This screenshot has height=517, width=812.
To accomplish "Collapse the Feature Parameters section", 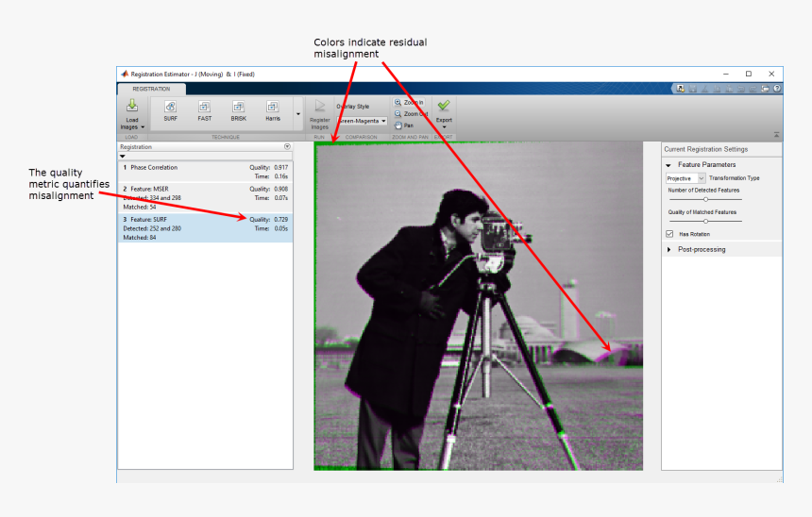I will [x=668, y=165].
